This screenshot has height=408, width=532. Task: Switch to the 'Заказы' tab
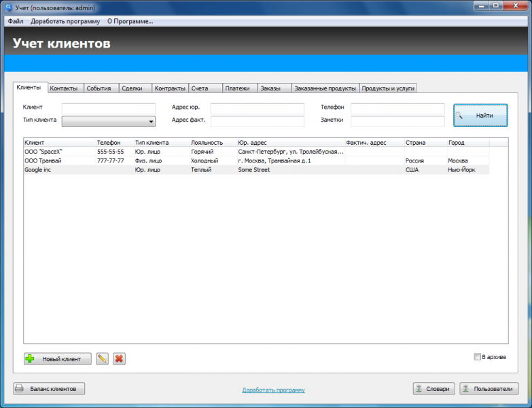(x=274, y=88)
